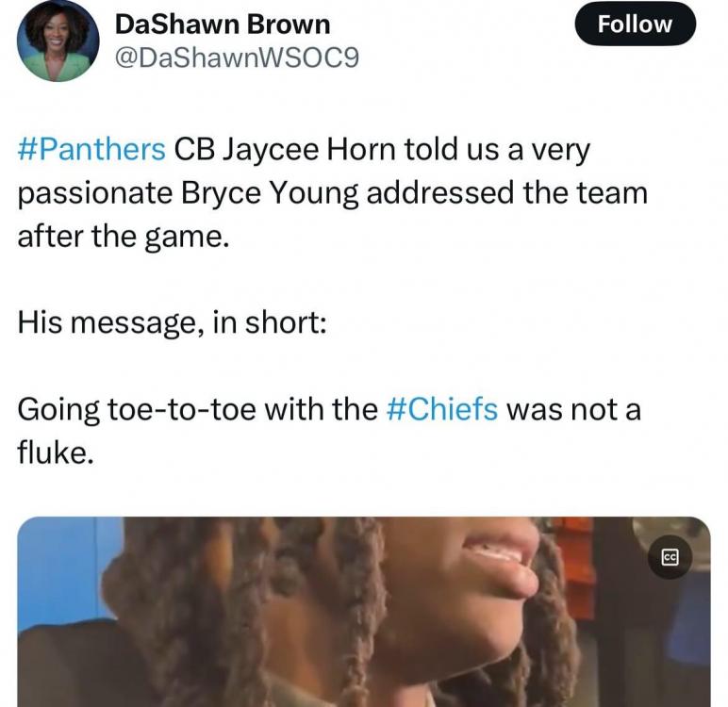Click the 'was not a' text after #Chiefs

(x=574, y=410)
